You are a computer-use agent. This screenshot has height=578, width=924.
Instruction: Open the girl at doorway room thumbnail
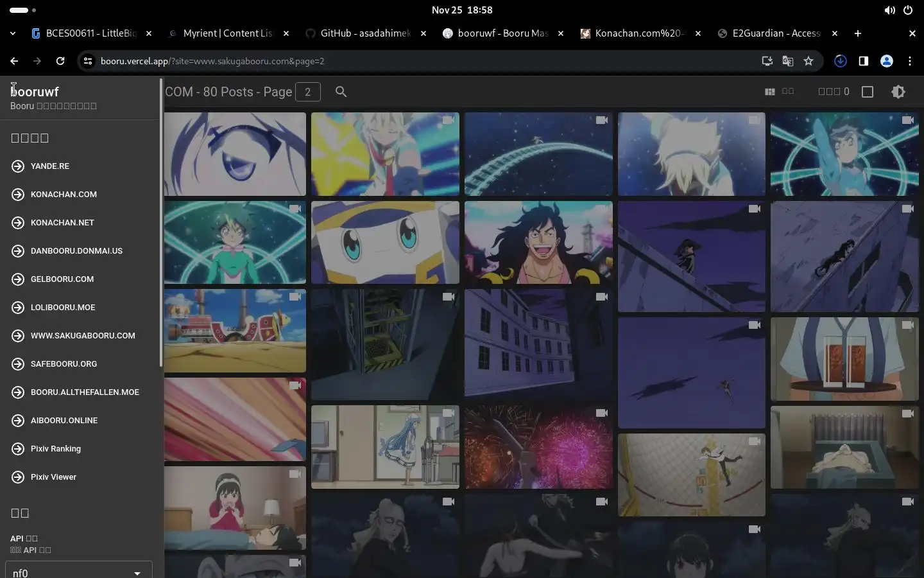pos(385,447)
